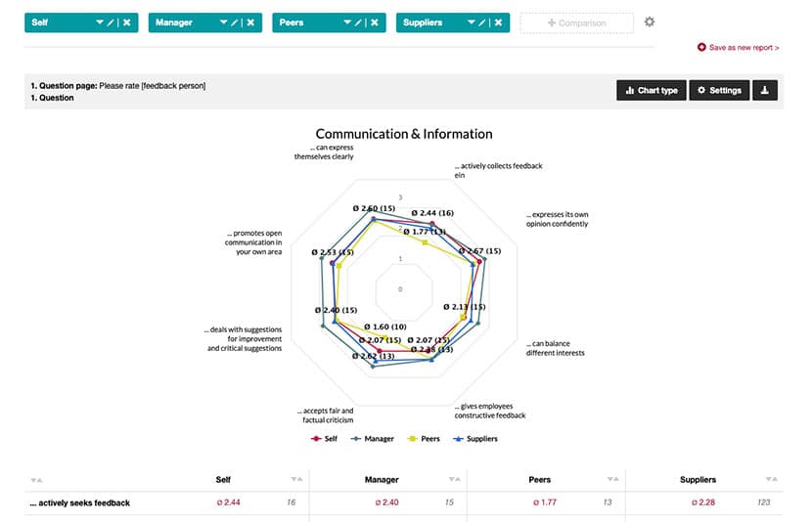812x522 pixels.
Task: Click the 'can express themselves clearly' axis label
Action: click(x=324, y=152)
